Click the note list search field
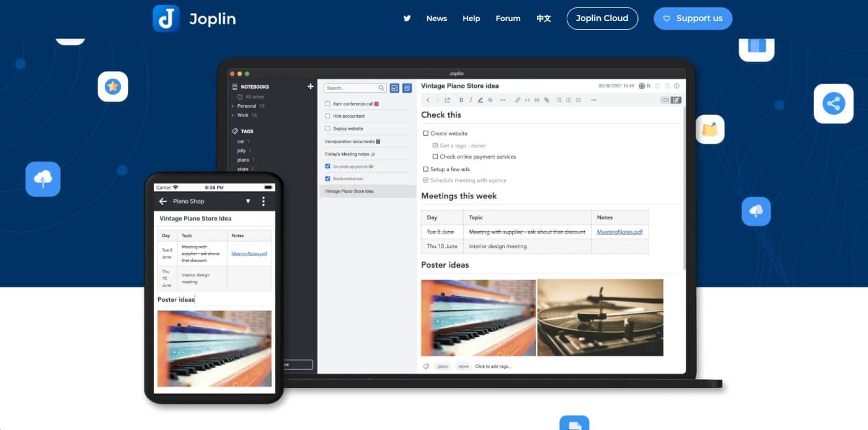The width and height of the screenshot is (868, 430). [x=351, y=88]
